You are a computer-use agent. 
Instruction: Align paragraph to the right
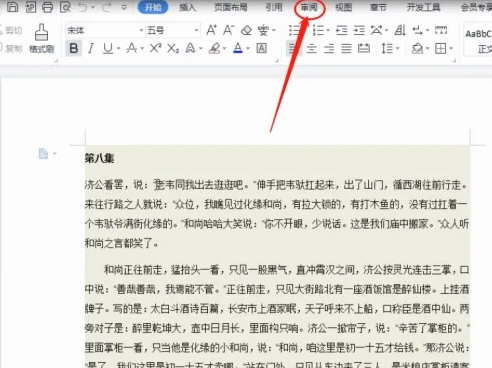(x=329, y=49)
